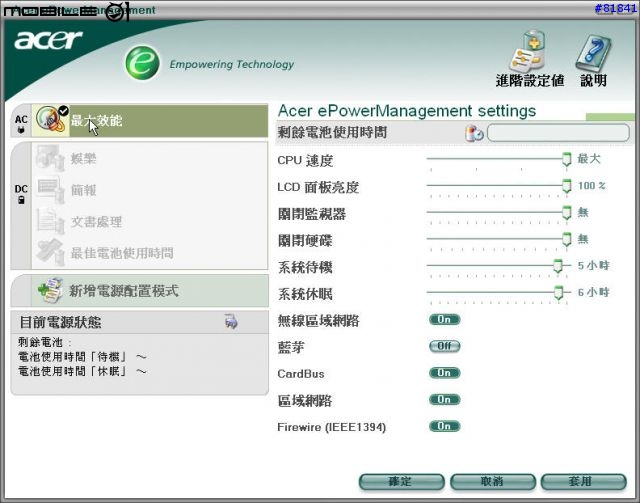Viewport: 640px width, 503px height.
Task: Click the 剩餘電池 status line
Action: tap(45, 342)
